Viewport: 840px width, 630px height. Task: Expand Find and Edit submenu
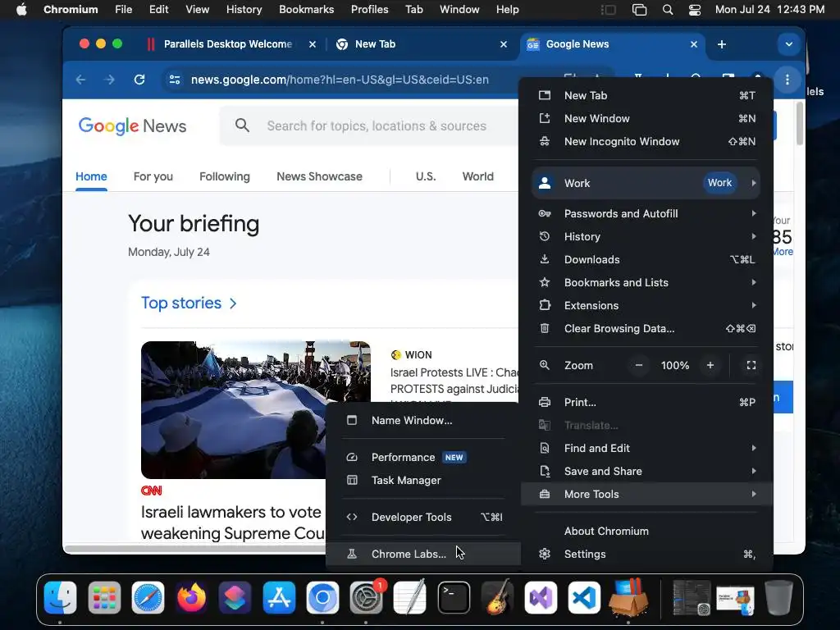(x=648, y=449)
